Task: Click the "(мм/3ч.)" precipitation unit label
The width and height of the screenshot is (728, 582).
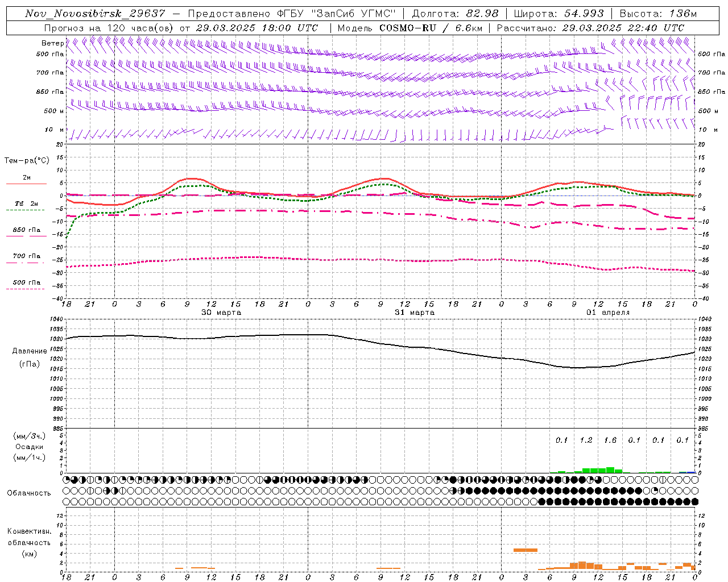Action: [x=30, y=436]
